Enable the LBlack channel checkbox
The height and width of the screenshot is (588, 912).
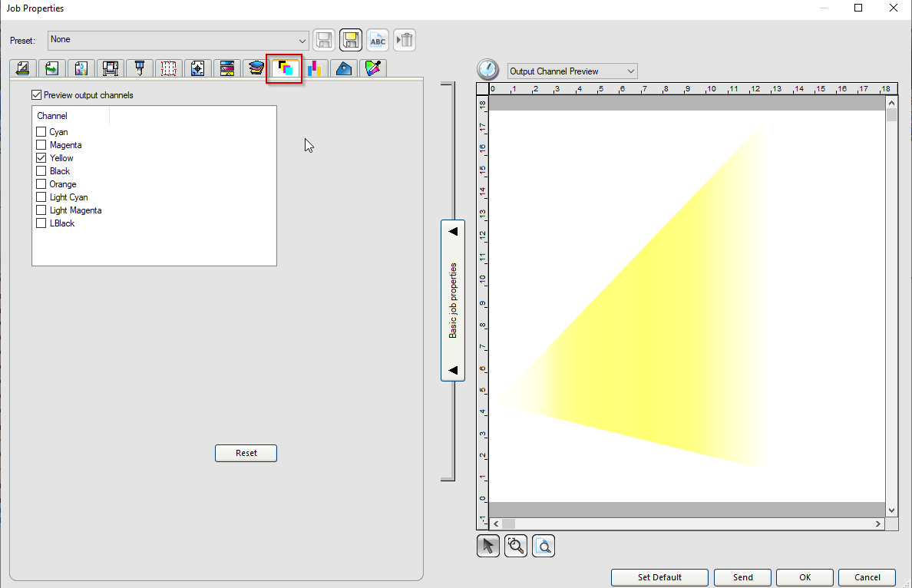pyautogui.click(x=41, y=223)
